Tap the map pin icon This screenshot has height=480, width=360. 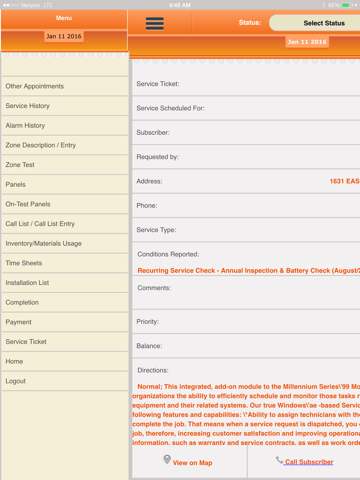click(167, 460)
